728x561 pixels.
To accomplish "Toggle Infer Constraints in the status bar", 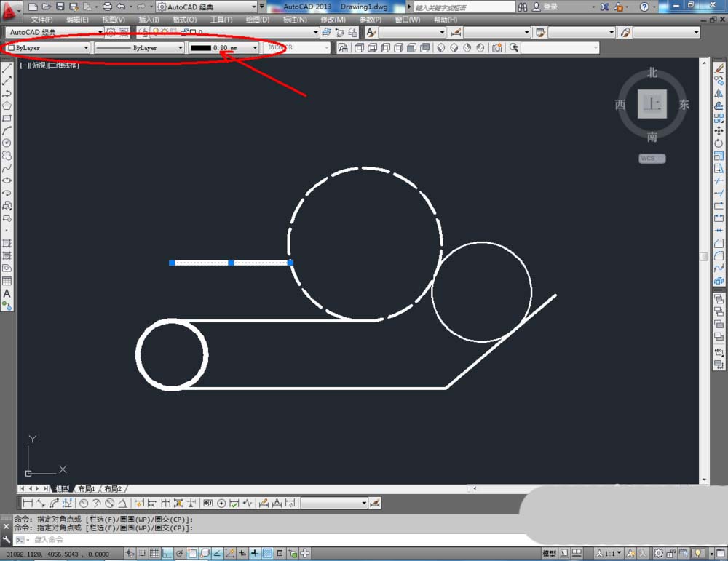I will point(130,553).
